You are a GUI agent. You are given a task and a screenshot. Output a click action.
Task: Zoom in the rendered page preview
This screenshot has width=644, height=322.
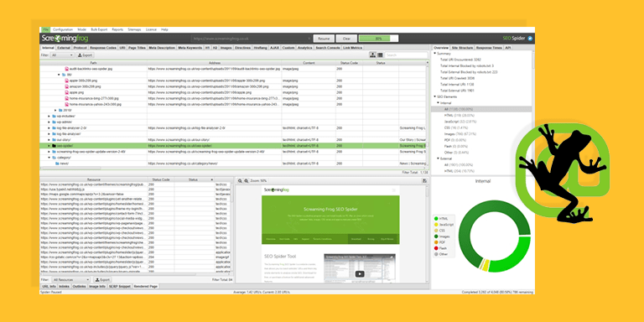click(x=246, y=181)
